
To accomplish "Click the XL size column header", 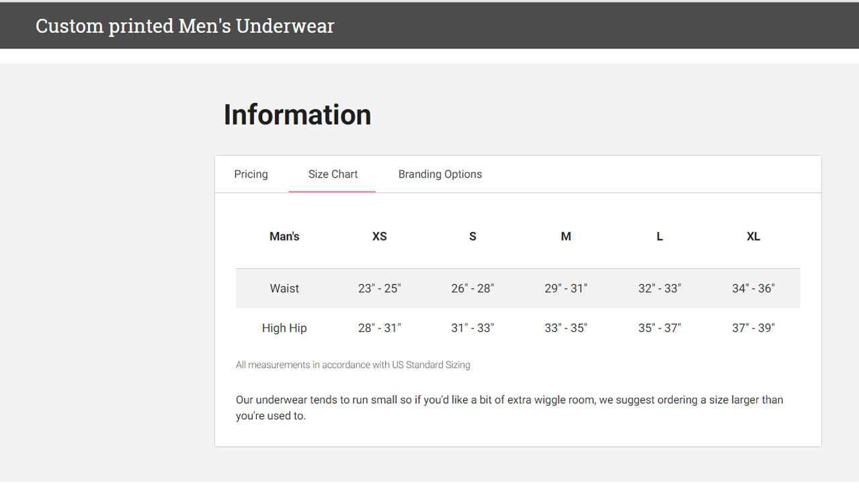I will [x=752, y=236].
